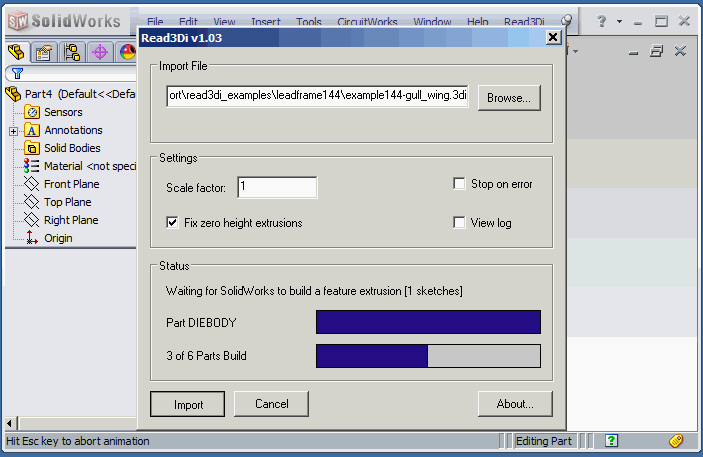Click the Material icon in the tree
This screenshot has width=703, height=457.
coord(31,166)
